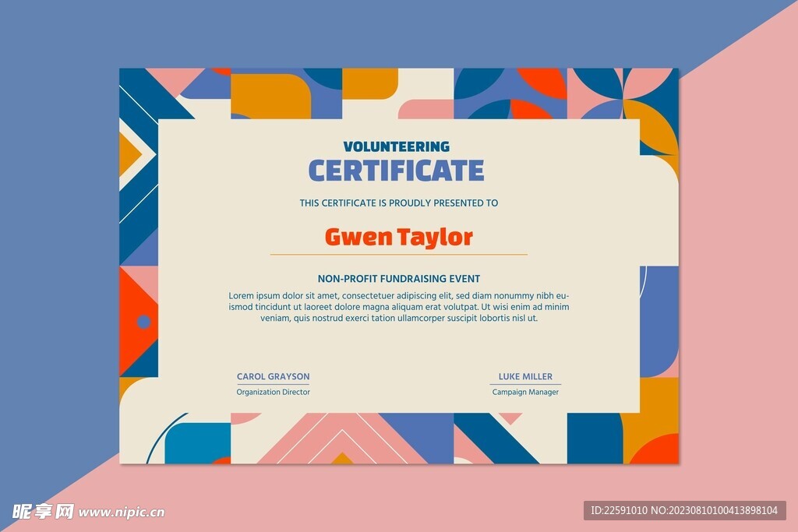This screenshot has height=532, width=798.
Task: Select the recipient name Gwen Taylor
Action: [x=398, y=236]
